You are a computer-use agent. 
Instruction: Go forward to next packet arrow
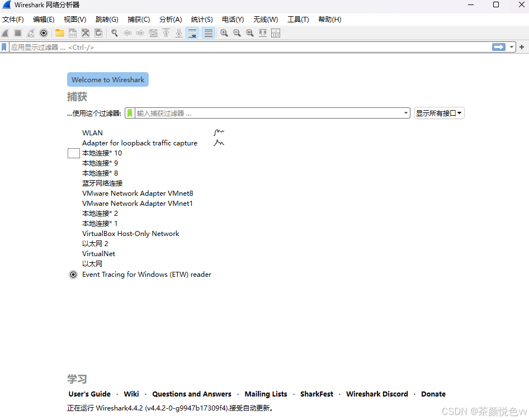click(140, 33)
